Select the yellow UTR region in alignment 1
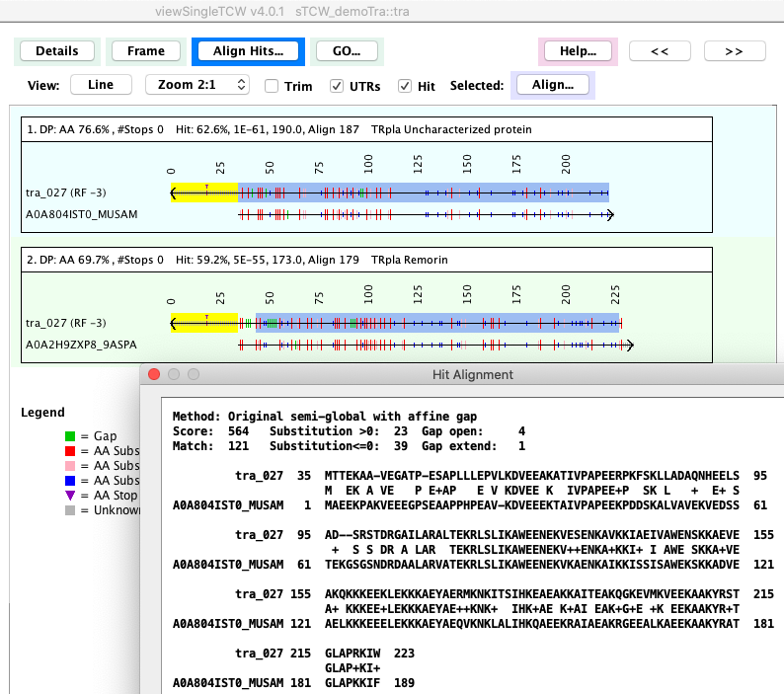 (205, 193)
